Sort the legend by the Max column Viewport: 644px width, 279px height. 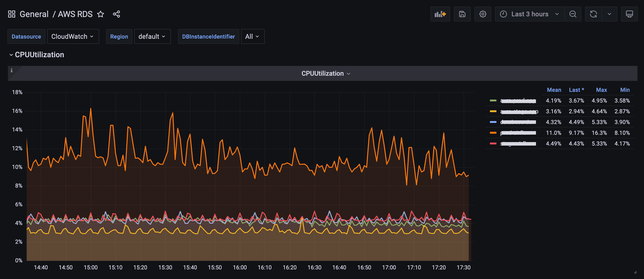tap(601, 90)
